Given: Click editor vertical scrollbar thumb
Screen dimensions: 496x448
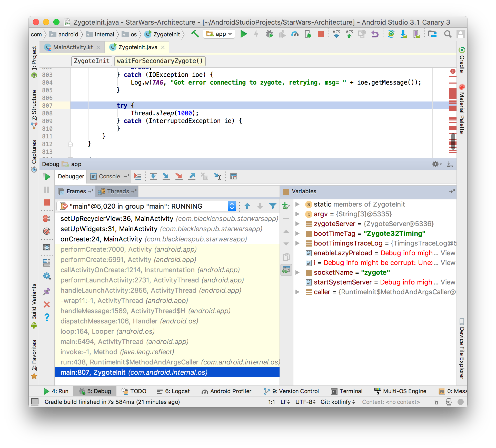Looking at the screenshot, I should click(x=453, y=141).
